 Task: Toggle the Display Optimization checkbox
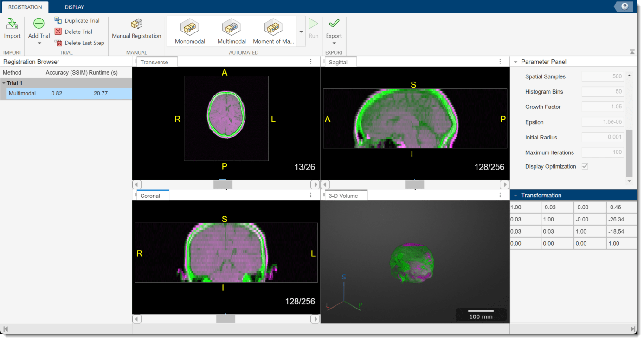click(x=585, y=166)
